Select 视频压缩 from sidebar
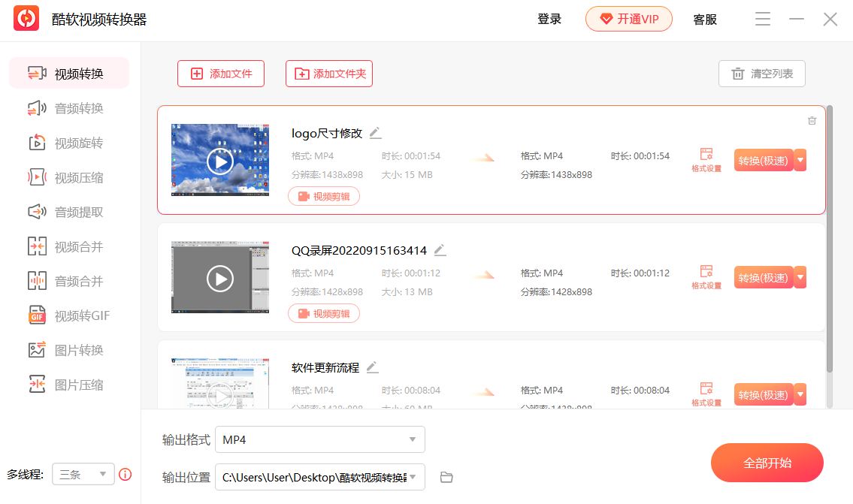The height and width of the screenshot is (504, 853). tap(69, 177)
